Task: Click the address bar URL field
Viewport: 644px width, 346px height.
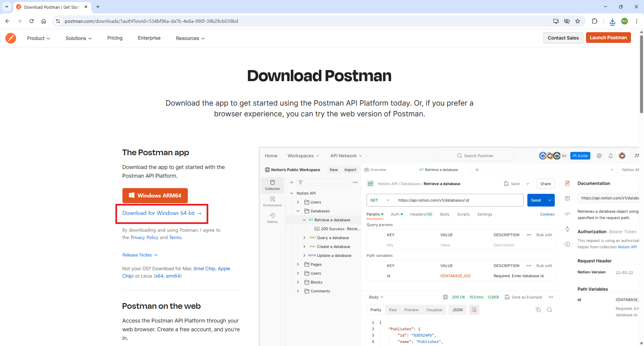Action: click(302, 21)
